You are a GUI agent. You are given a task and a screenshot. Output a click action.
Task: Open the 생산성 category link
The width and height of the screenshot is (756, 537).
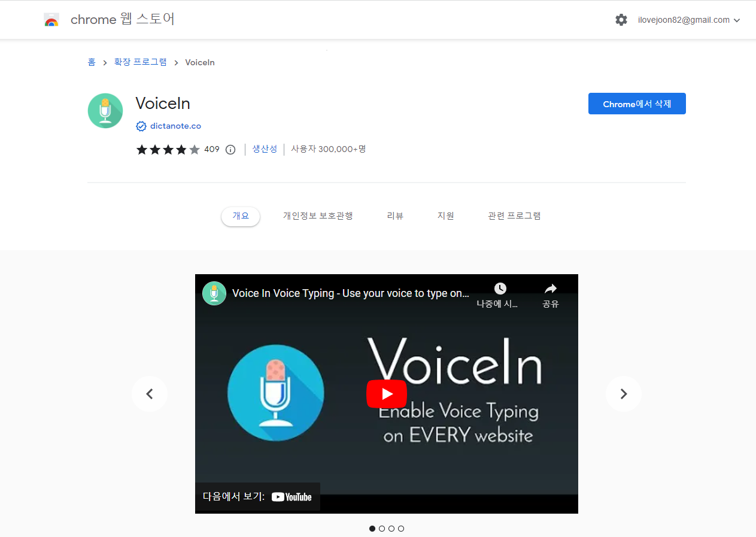[265, 149]
